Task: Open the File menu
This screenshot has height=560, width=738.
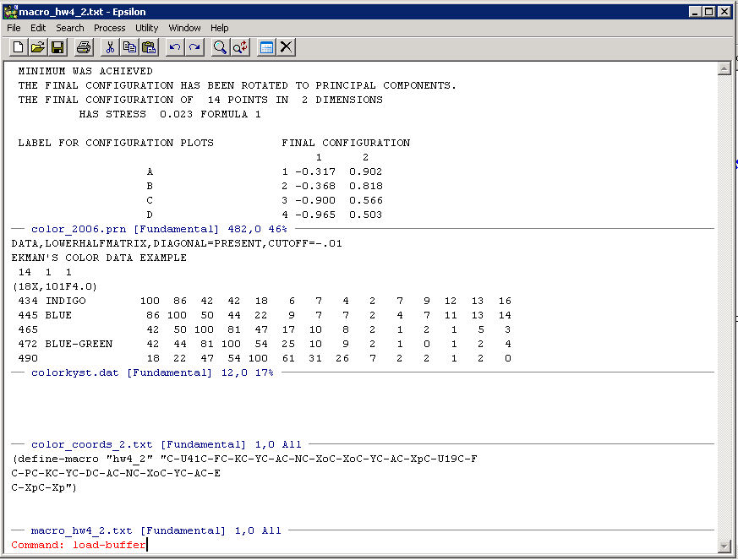Action: 14,28
